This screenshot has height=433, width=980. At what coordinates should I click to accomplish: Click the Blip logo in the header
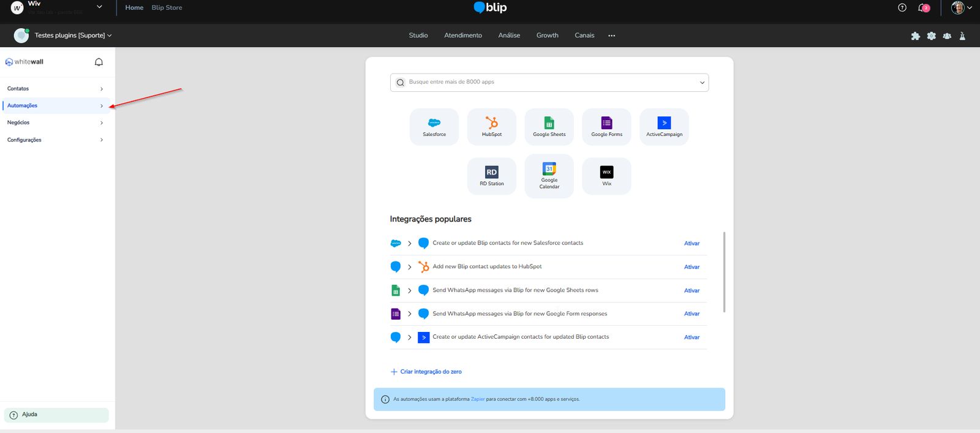pos(490,7)
